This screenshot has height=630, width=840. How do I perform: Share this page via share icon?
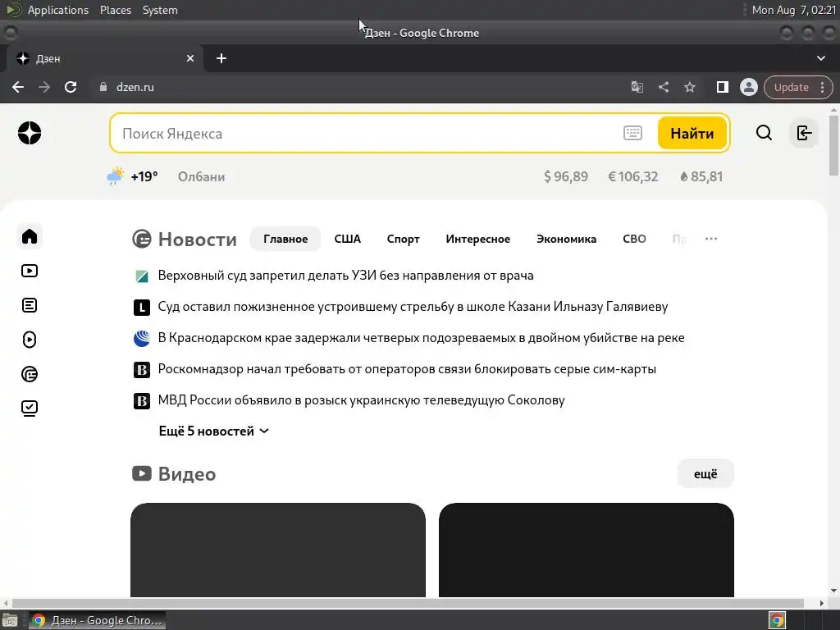click(663, 87)
